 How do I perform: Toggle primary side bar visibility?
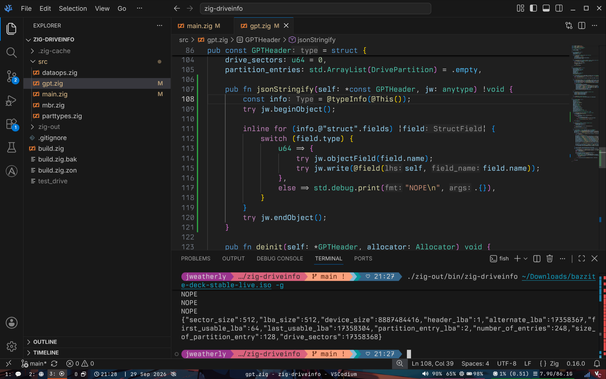click(533, 8)
